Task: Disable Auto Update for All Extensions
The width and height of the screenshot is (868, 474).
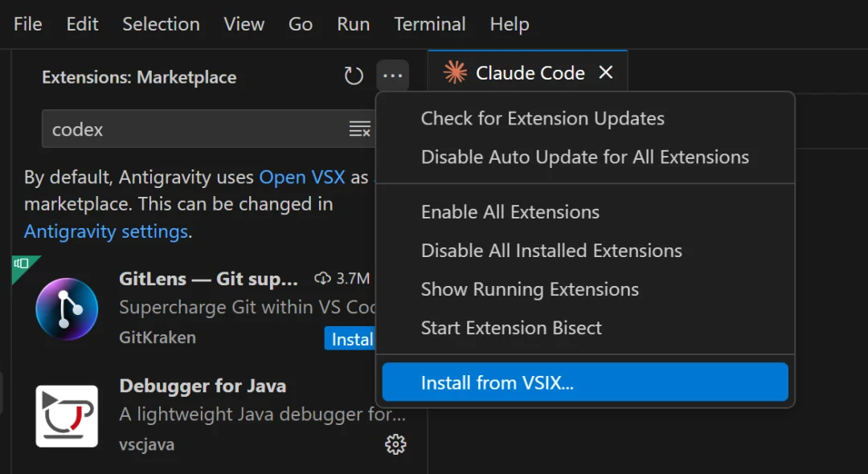Action: point(584,157)
